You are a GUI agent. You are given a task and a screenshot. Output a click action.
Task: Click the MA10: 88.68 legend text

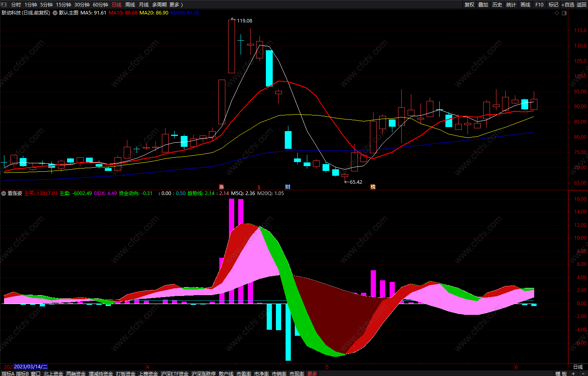click(x=123, y=13)
